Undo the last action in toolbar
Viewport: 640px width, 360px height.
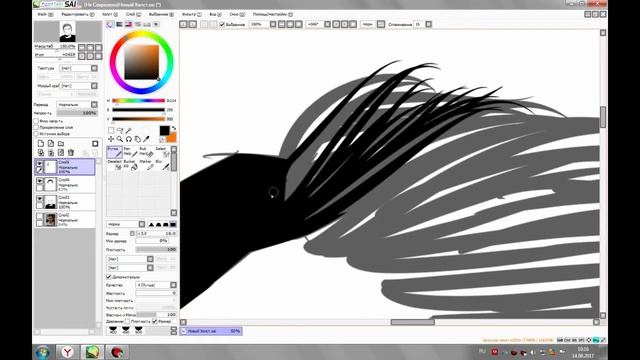tap(184, 24)
